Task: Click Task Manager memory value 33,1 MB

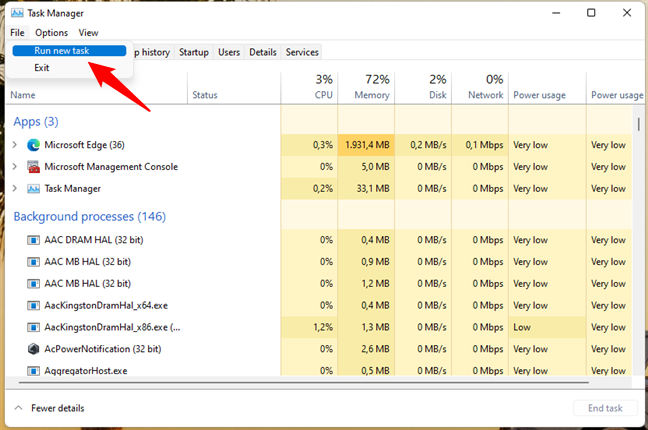Action: [x=366, y=189]
